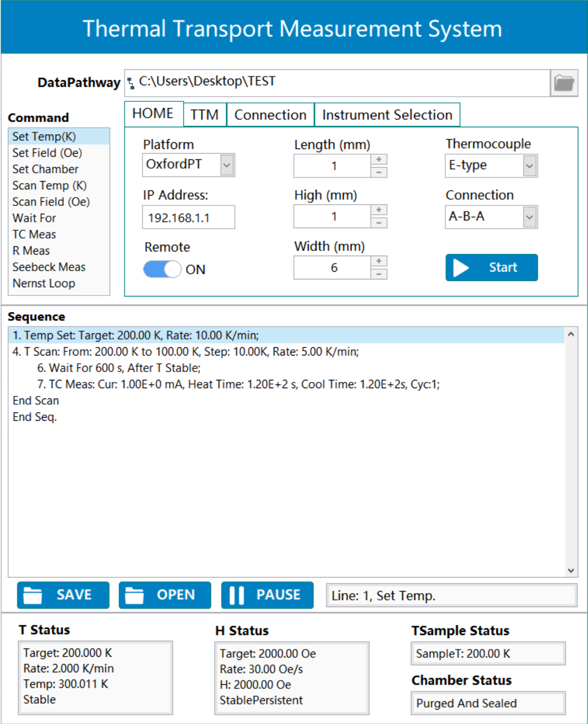Toggle the Remote ON switch
The width and height of the screenshot is (588, 724).
tap(162, 269)
